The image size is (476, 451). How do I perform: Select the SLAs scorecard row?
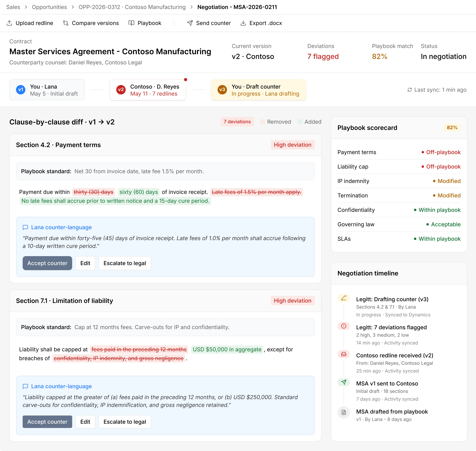coord(399,239)
